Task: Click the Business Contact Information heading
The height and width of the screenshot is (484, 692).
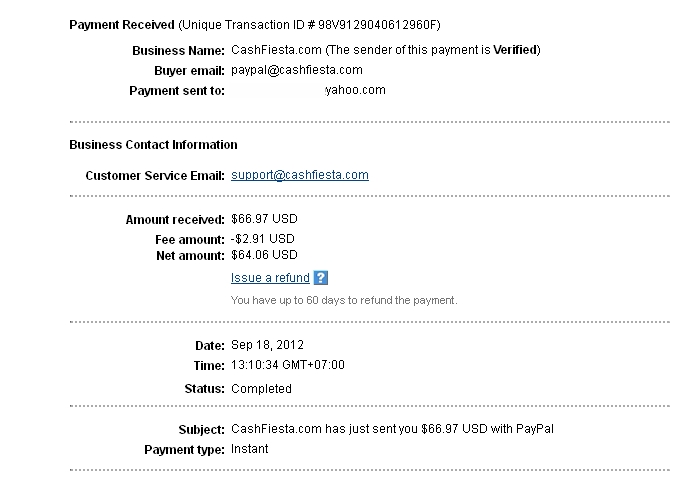Action: click(x=153, y=145)
